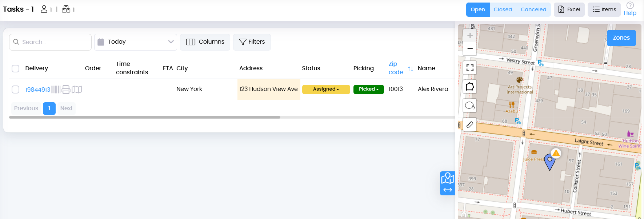The height and width of the screenshot is (219, 644).
Task: Switch to the Closed tab
Action: 503,9
